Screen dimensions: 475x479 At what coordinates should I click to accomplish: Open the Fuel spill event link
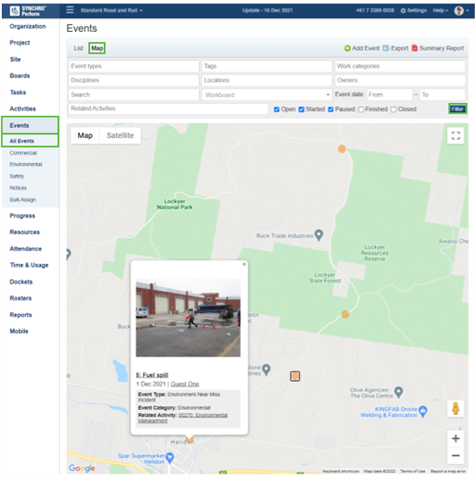coord(152,375)
